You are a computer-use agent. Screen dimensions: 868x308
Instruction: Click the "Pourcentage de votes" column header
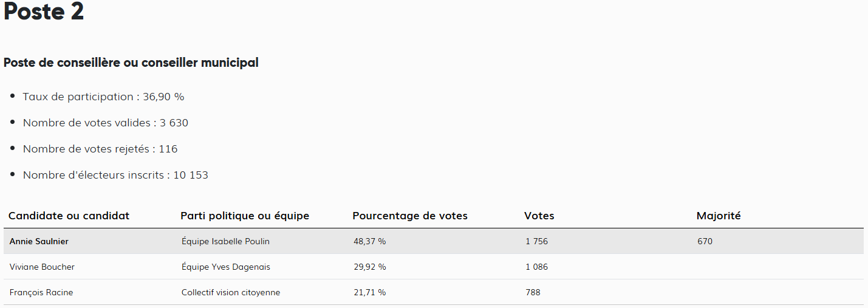coord(410,216)
